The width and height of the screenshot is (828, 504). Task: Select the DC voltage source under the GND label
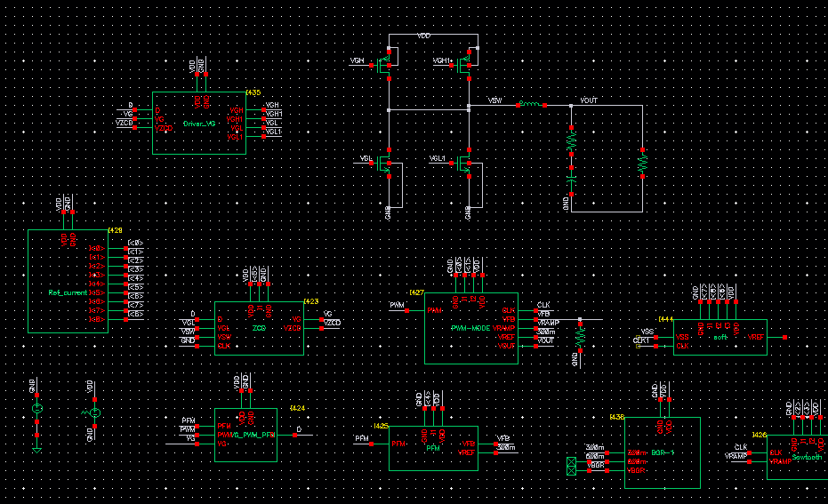click(x=37, y=409)
